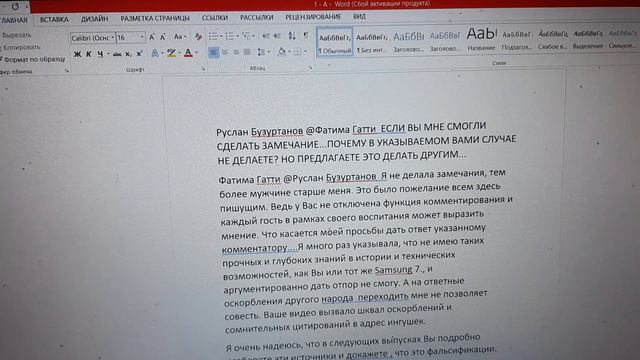Select the Без интервала style
Screen dimensions: 640x360
(x=371, y=42)
